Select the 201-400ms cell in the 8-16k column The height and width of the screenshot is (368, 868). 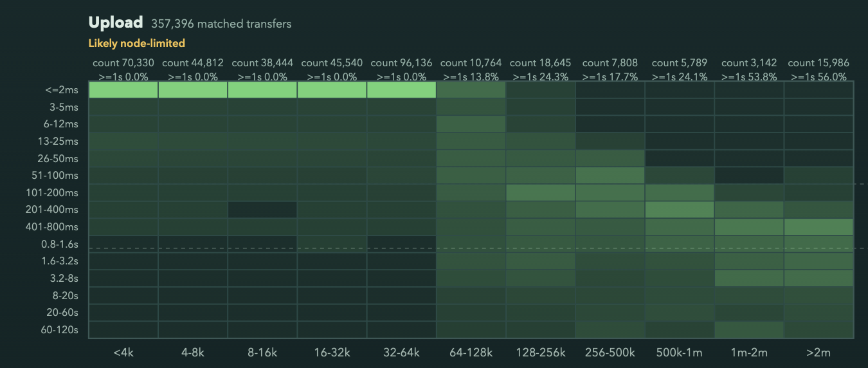pyautogui.click(x=262, y=210)
